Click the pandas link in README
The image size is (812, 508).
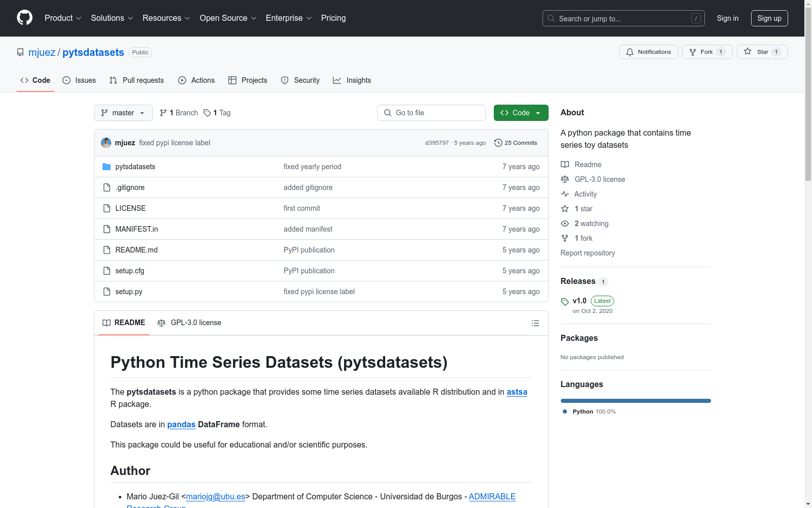click(x=181, y=424)
